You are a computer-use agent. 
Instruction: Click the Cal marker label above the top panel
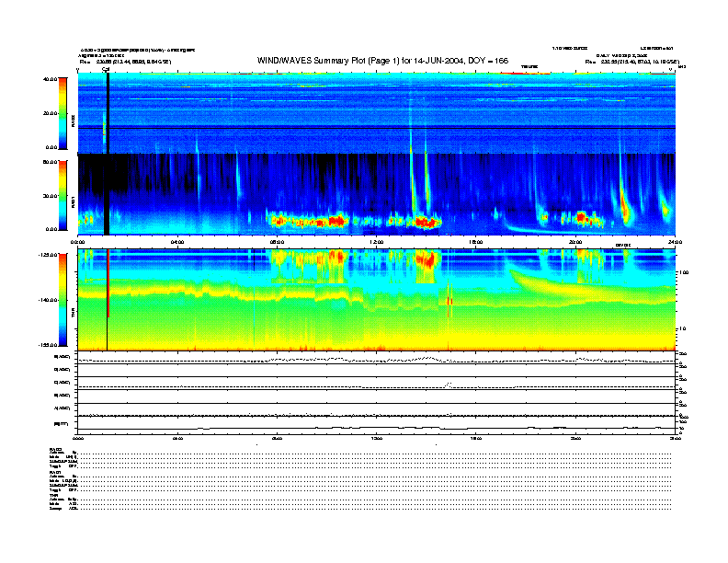tap(107, 69)
